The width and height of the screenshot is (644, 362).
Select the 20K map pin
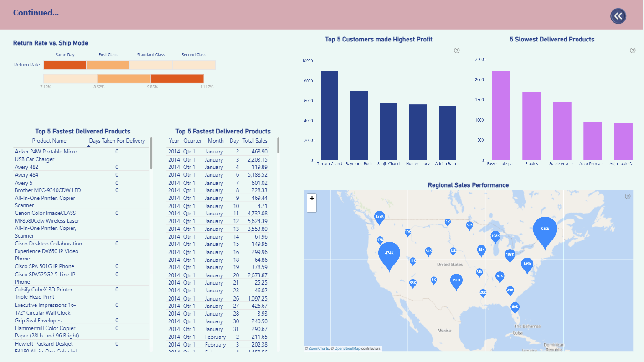[x=483, y=293]
